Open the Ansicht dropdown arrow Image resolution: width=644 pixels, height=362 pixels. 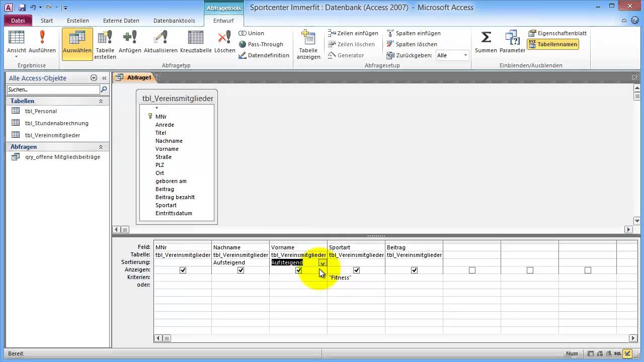coord(17,56)
